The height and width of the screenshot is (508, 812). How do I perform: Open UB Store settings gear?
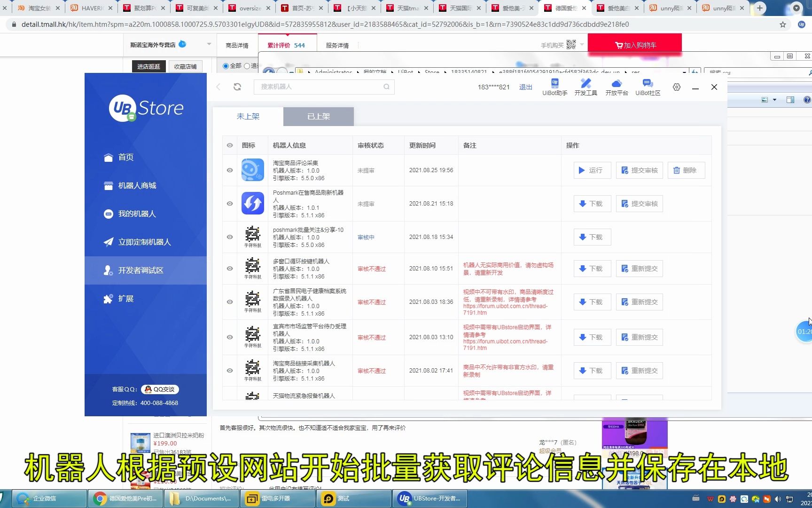pyautogui.click(x=677, y=87)
